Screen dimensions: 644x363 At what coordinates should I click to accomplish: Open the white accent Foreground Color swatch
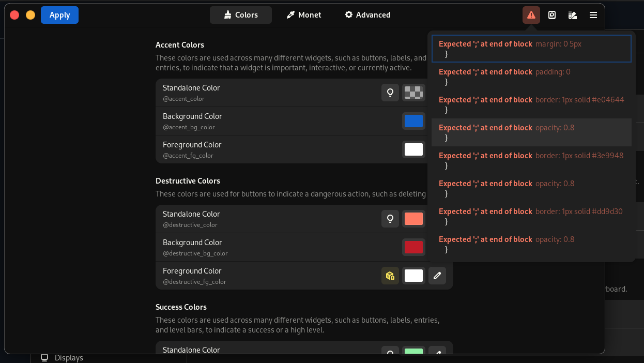click(413, 149)
